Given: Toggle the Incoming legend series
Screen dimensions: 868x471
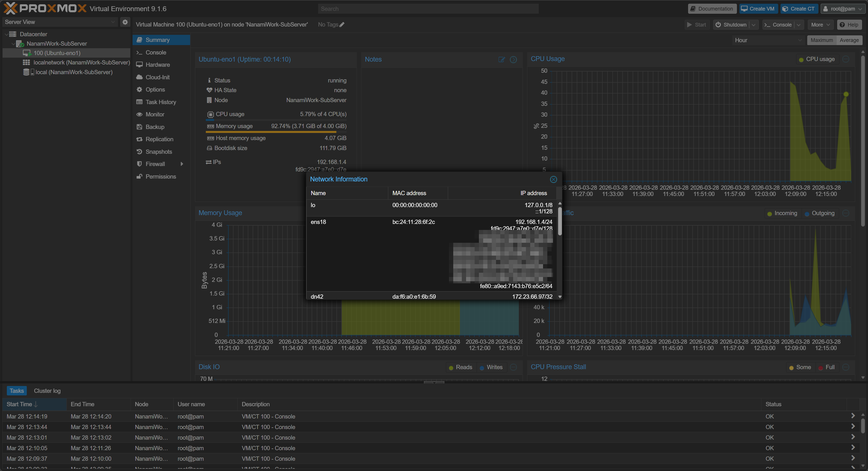Looking at the screenshot, I should [782, 213].
